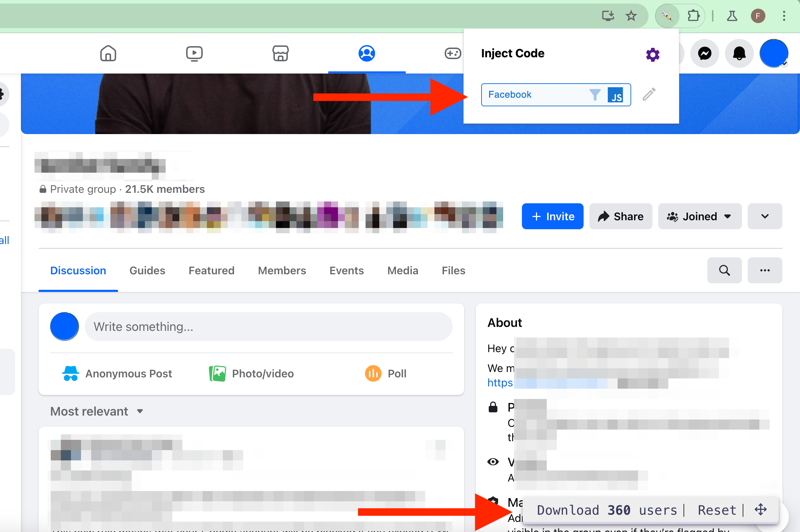The width and height of the screenshot is (800, 532).
Task: Edit the Facebook script with pencil icon
Action: click(649, 94)
